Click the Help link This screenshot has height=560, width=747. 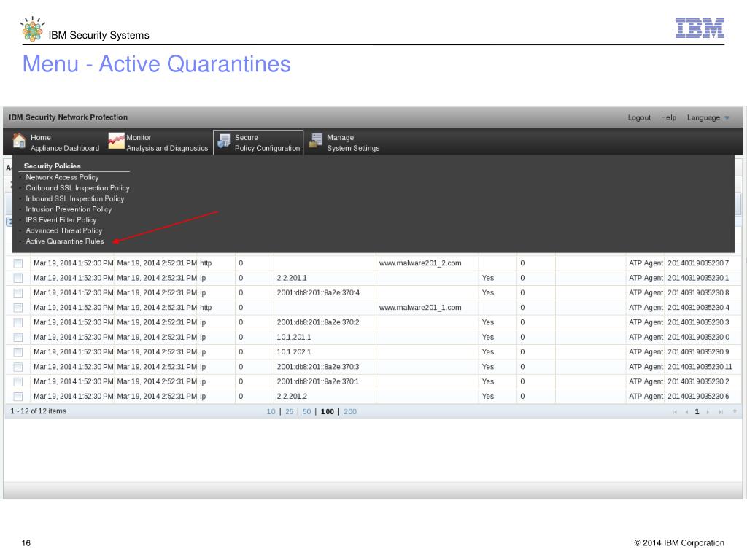pos(668,117)
